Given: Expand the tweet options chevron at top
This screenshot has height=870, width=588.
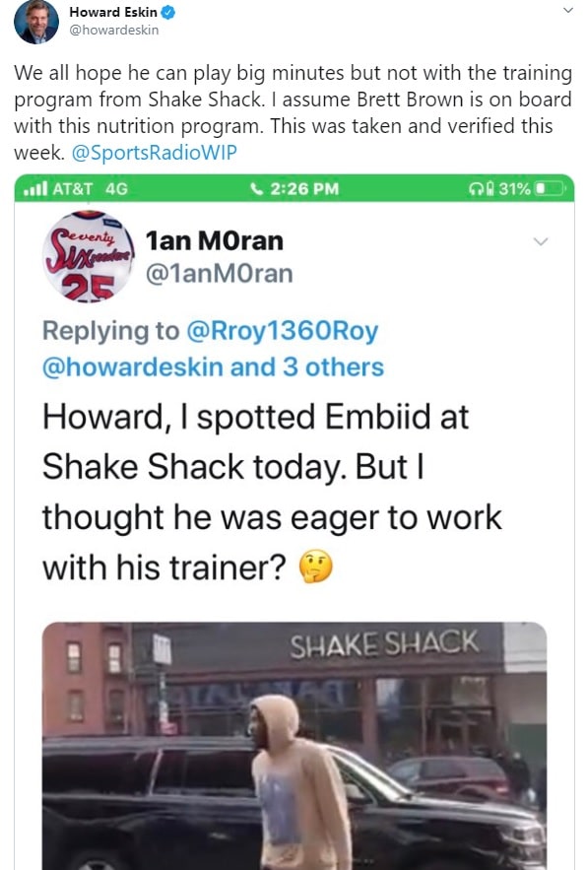Looking at the screenshot, I should point(568,10).
